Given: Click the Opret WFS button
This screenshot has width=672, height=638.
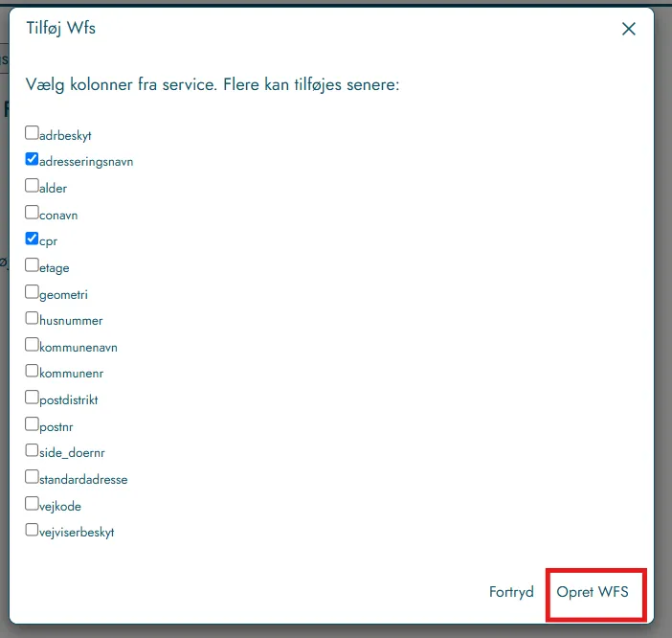Looking at the screenshot, I should point(593,592).
